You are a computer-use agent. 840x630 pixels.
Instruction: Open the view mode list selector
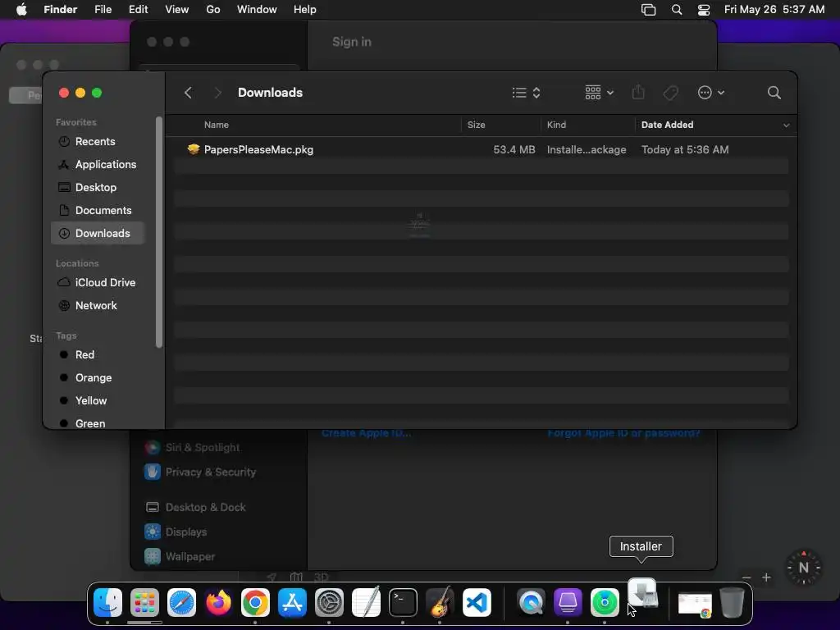coord(526,93)
